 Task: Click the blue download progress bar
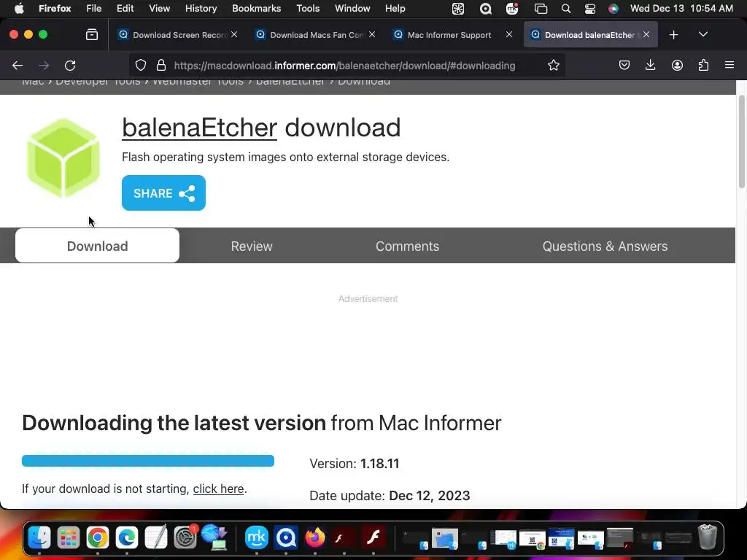[148, 461]
